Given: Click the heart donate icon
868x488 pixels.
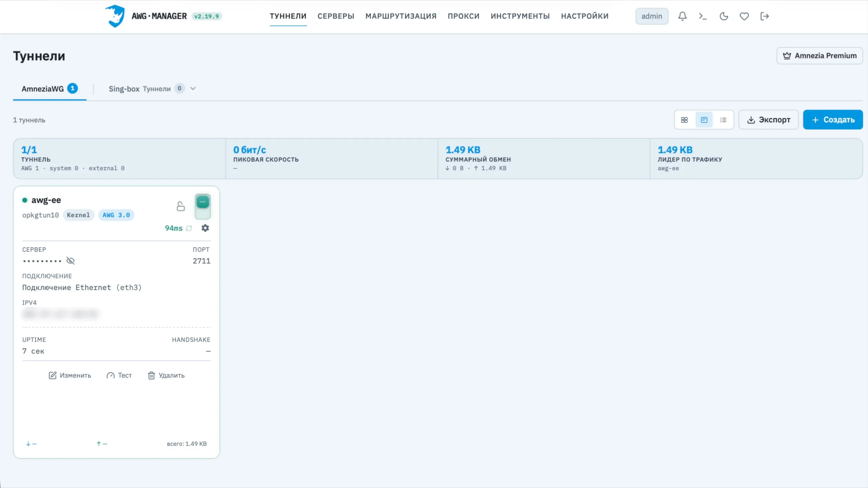Looking at the screenshot, I should pos(744,16).
